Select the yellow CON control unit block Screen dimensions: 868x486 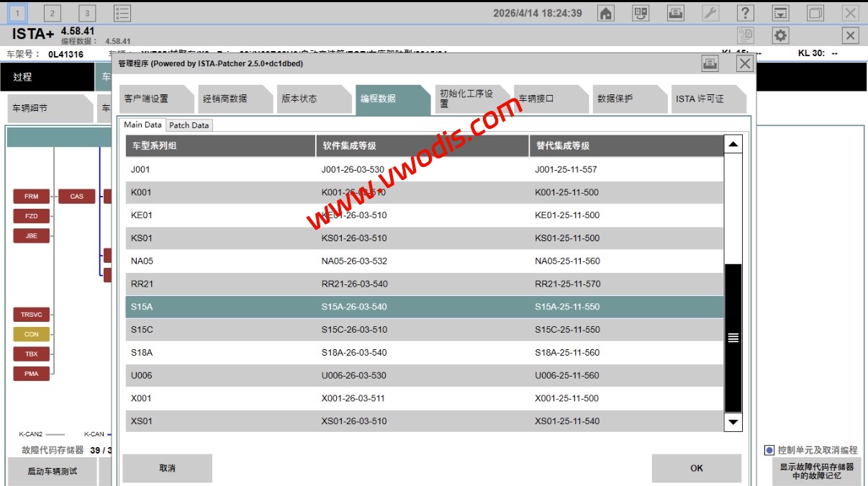tap(32, 334)
